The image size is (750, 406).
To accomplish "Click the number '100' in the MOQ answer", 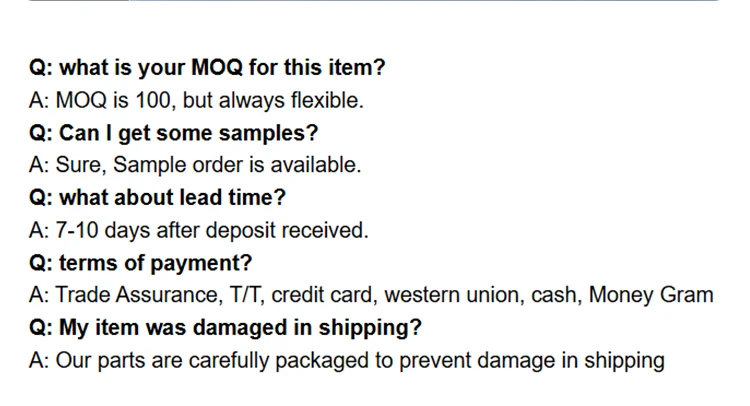I will (x=154, y=100).
